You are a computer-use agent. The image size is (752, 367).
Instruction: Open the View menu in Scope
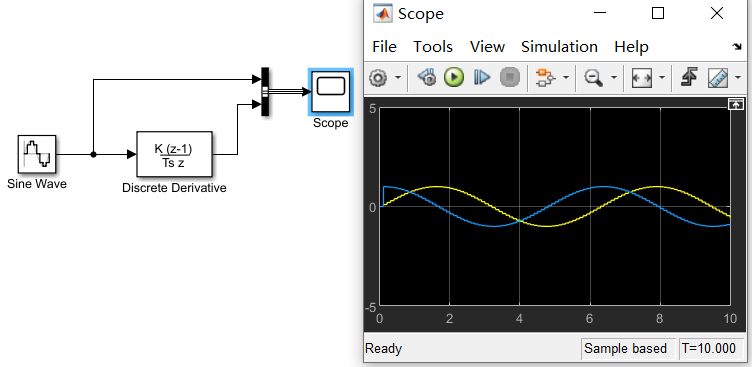487,47
